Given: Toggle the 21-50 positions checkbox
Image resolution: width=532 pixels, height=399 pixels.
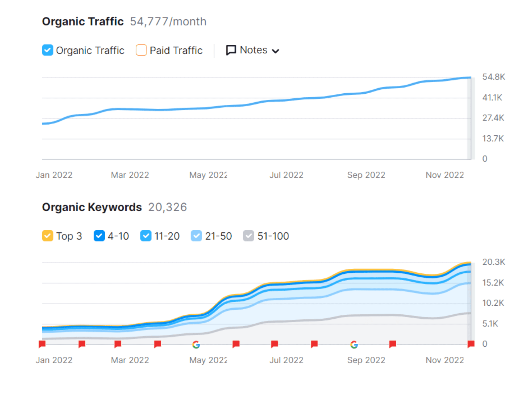Looking at the screenshot, I should 196,236.
